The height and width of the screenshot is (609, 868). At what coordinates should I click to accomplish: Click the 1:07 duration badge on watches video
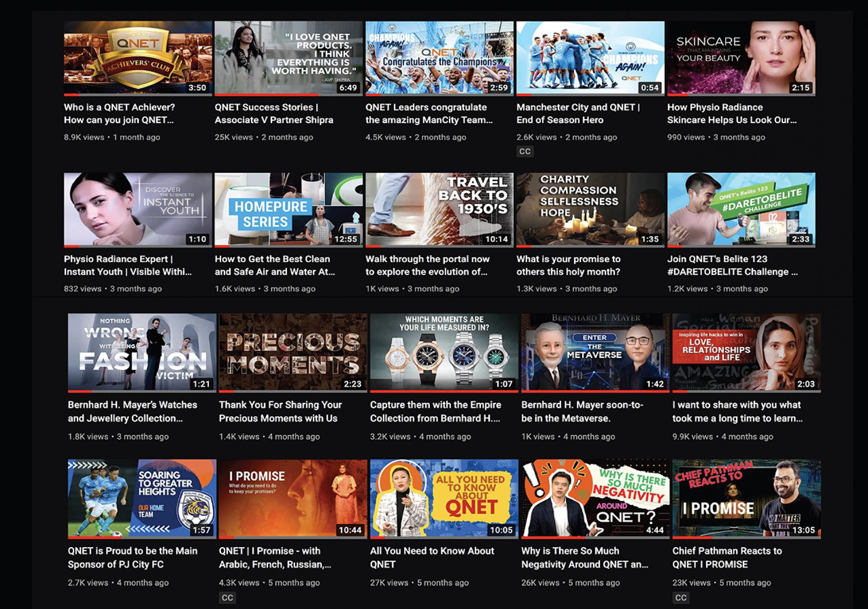tap(504, 384)
